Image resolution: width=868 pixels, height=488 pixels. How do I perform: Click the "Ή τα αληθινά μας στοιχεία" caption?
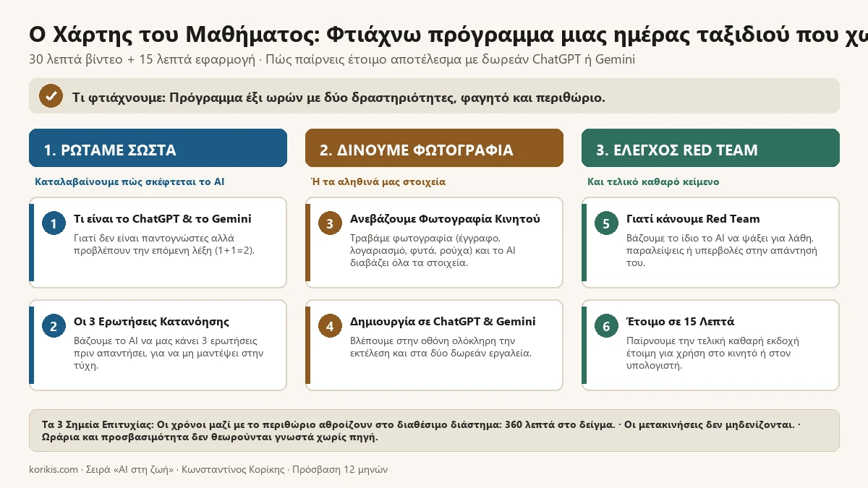click(378, 181)
